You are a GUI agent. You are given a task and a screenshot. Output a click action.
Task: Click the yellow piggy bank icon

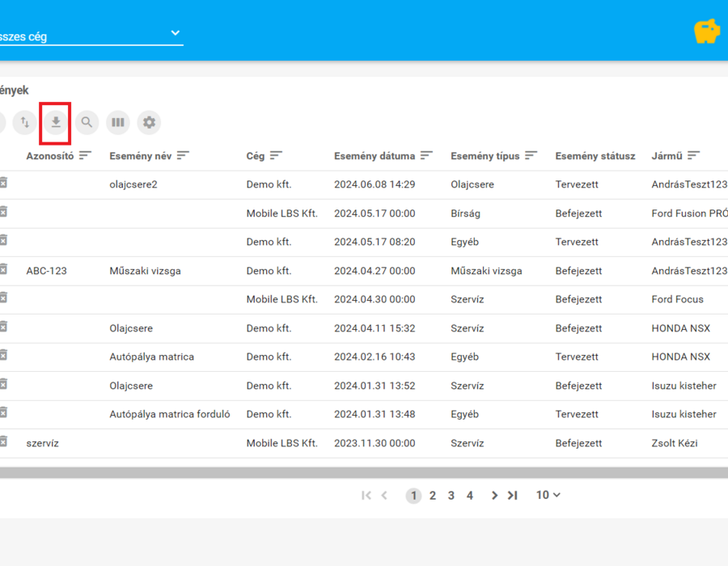tap(707, 32)
